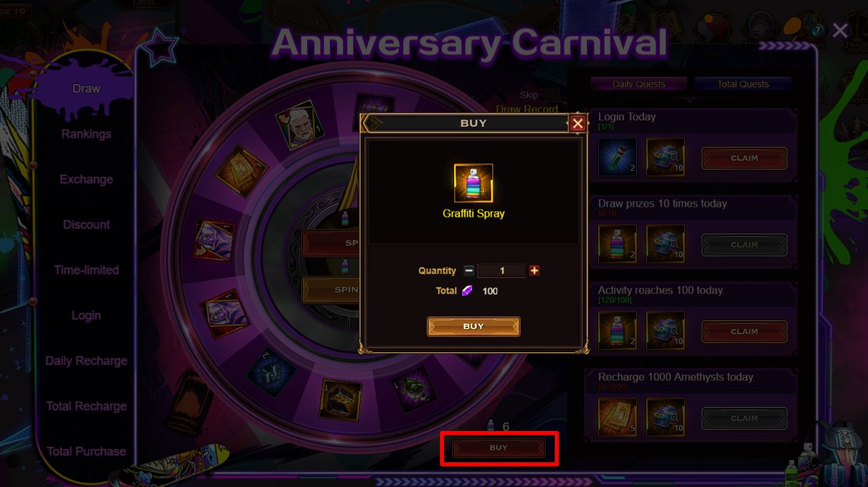Open the Exchange section in sidebar
The width and height of the screenshot is (868, 487).
[x=86, y=179]
